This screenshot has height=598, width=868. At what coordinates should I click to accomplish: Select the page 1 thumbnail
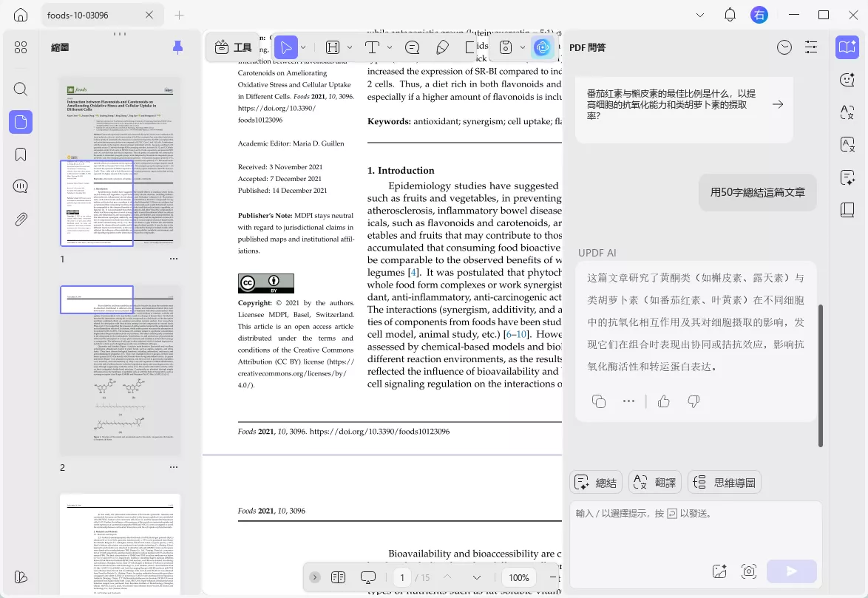(120, 162)
